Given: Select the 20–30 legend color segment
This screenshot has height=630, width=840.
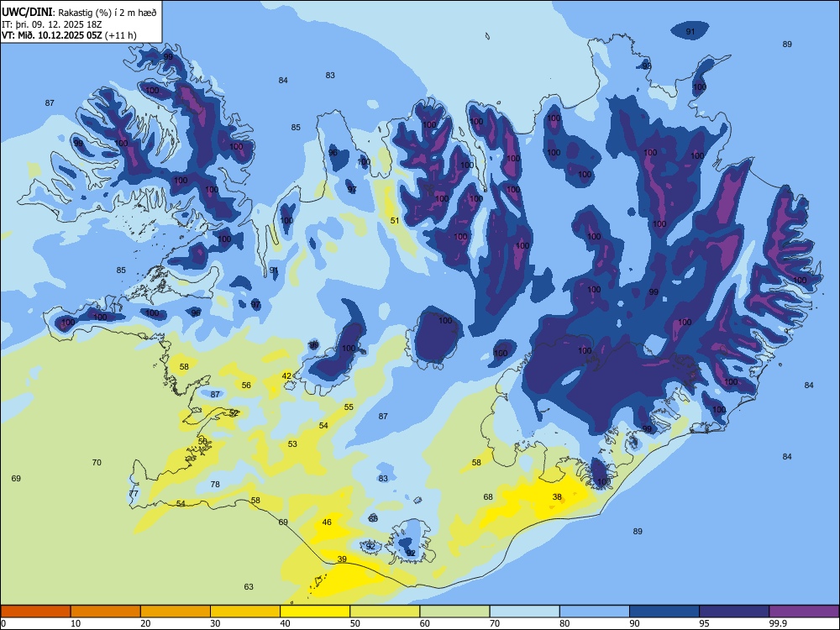Looking at the screenshot, I should 176,612.
